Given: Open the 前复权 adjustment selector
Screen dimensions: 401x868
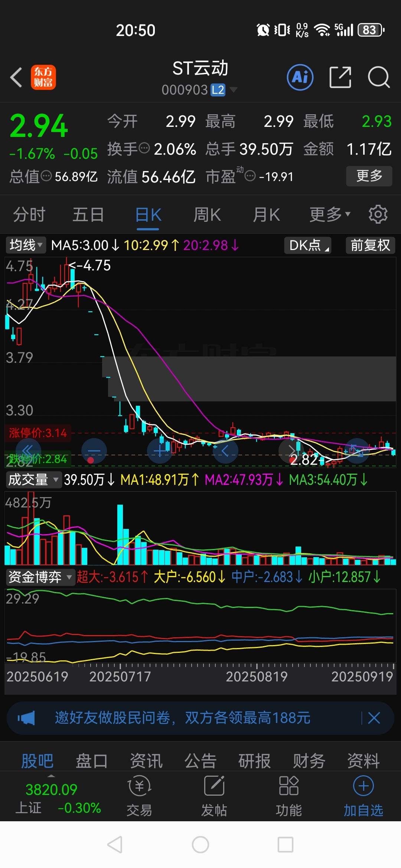Looking at the screenshot, I should pyautogui.click(x=370, y=245).
